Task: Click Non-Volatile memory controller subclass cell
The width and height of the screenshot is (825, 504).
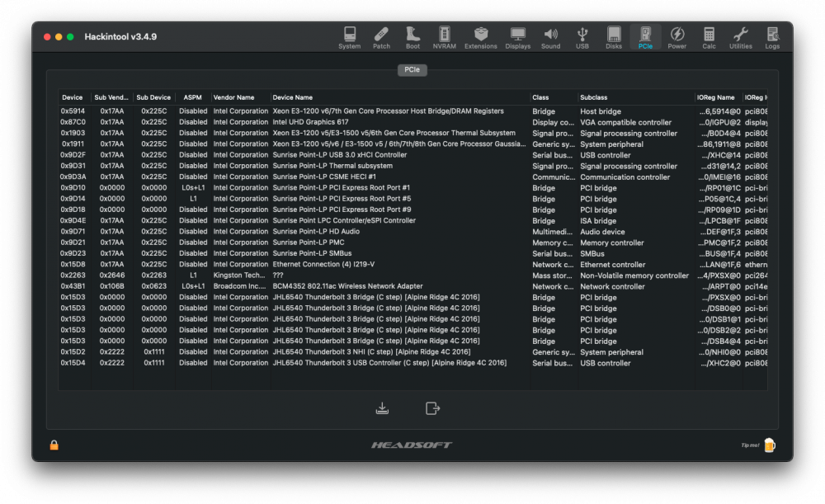Action: (x=634, y=276)
